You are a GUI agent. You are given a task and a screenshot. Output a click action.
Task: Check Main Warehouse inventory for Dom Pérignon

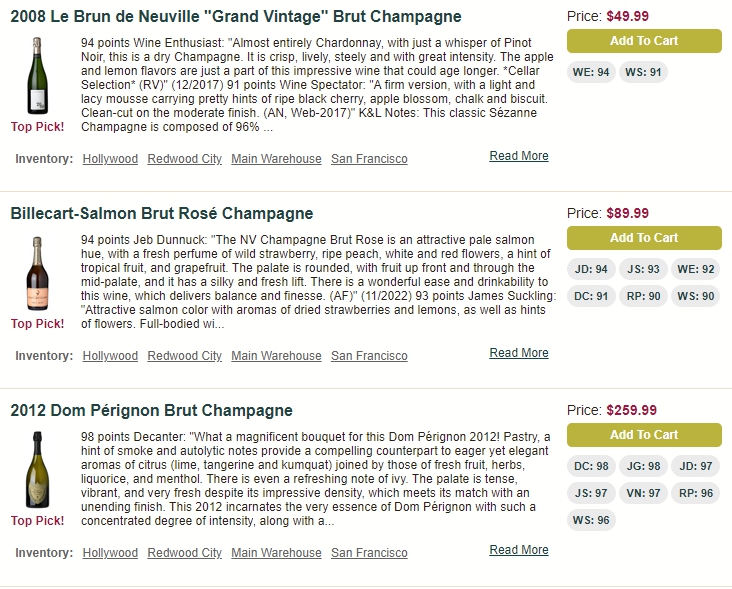(276, 553)
